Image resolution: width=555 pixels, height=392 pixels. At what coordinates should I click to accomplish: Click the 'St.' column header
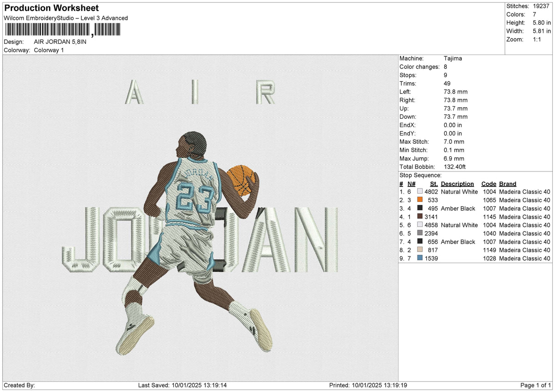pyautogui.click(x=434, y=184)
